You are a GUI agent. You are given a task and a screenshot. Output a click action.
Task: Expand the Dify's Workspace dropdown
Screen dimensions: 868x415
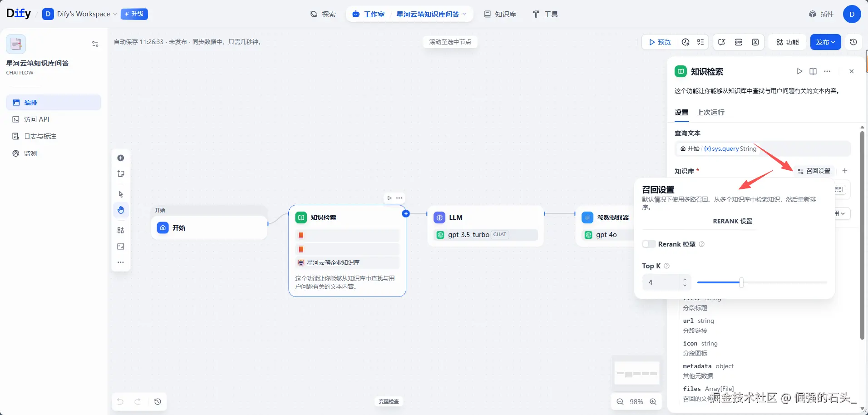[x=80, y=14]
